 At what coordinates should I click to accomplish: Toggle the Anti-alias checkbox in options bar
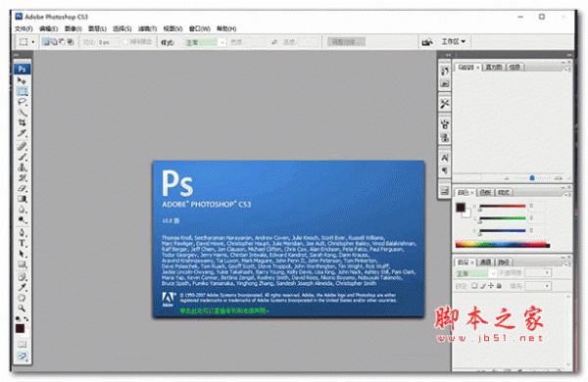tap(125, 42)
